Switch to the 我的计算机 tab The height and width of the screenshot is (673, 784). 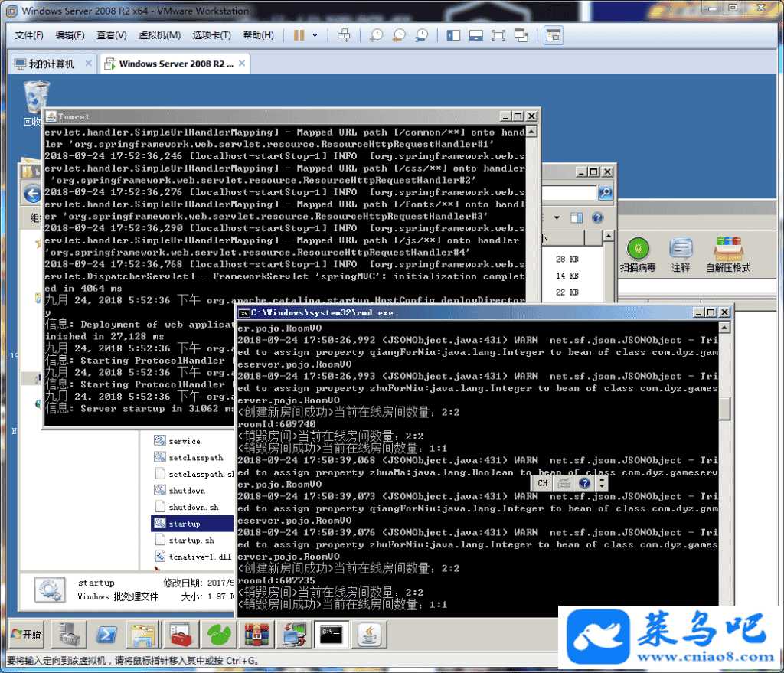click(x=51, y=64)
